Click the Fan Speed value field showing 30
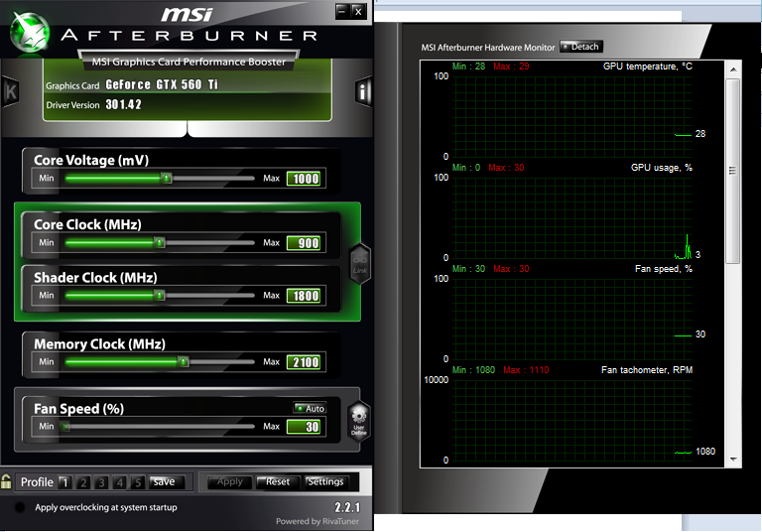Image resolution: width=762 pixels, height=532 pixels. coord(304,427)
